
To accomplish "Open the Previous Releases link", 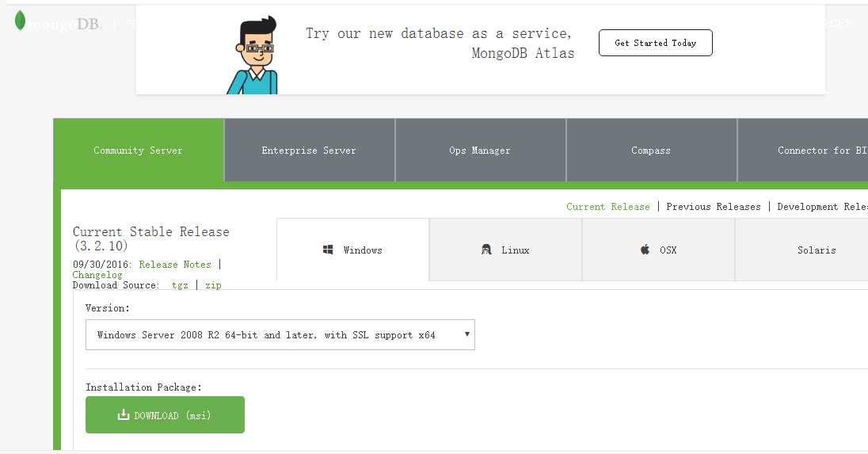I will pos(714,207).
